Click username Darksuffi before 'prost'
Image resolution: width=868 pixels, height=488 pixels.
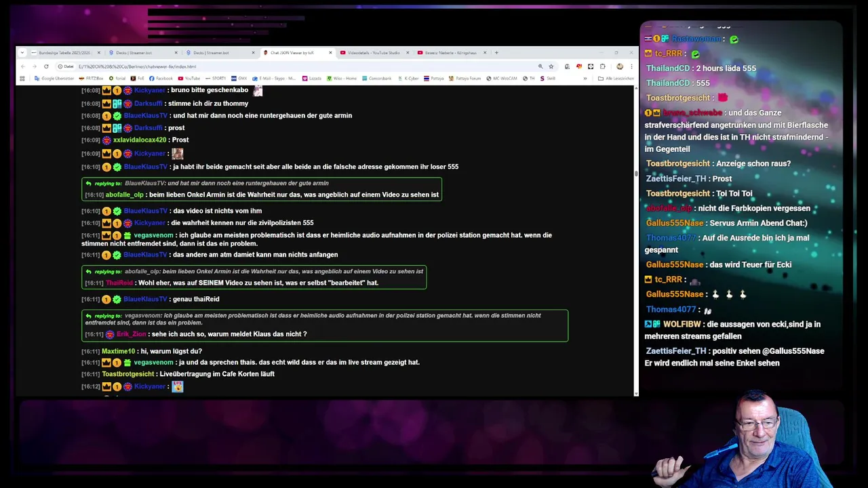pyautogui.click(x=148, y=128)
